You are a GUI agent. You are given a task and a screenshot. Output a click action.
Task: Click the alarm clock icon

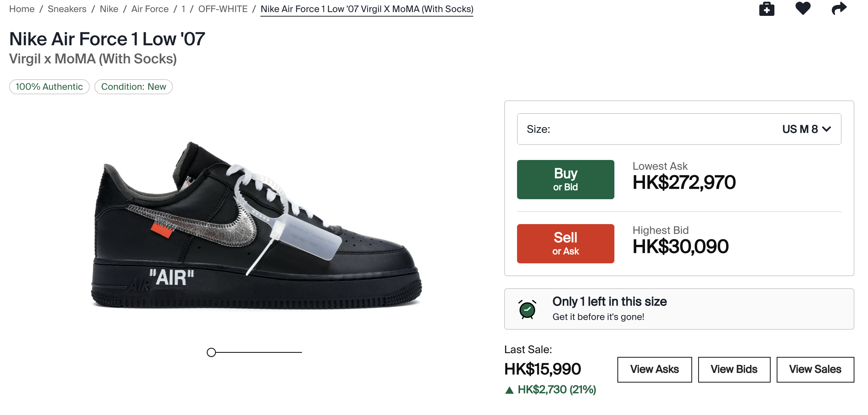click(x=527, y=309)
